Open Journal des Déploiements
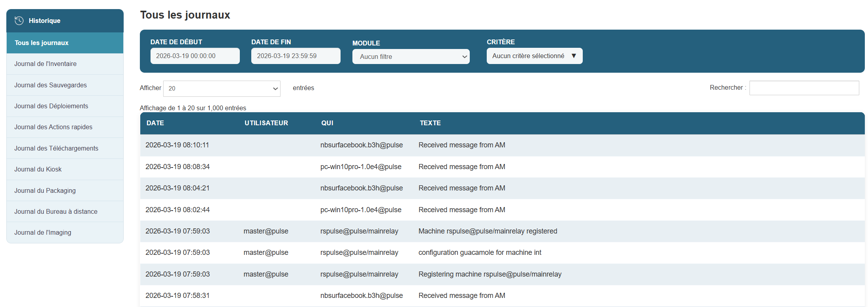Screen dimensions: 868x307 pos(51,106)
